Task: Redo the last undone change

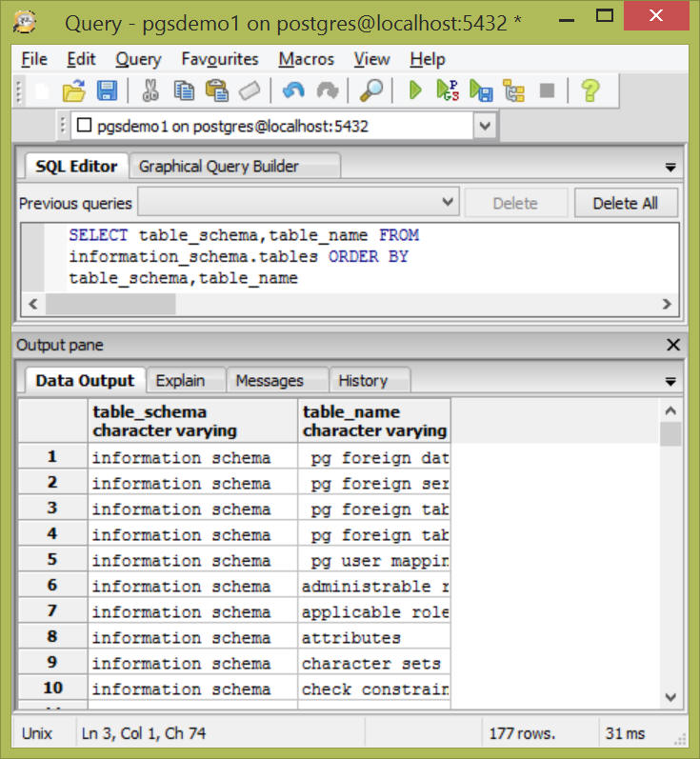Action: (328, 90)
